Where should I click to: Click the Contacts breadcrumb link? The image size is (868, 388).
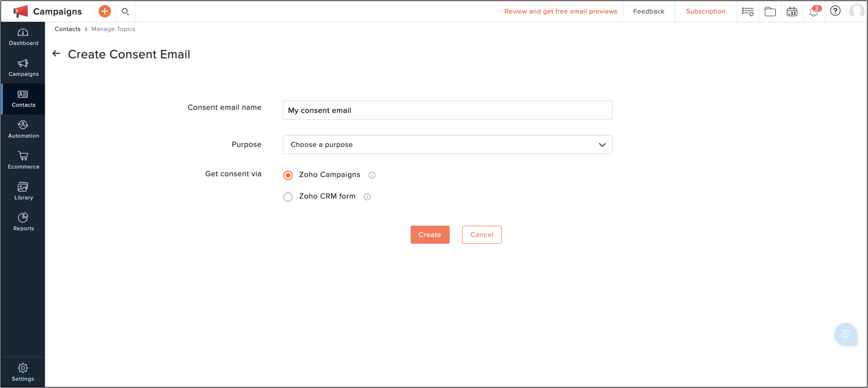point(68,29)
